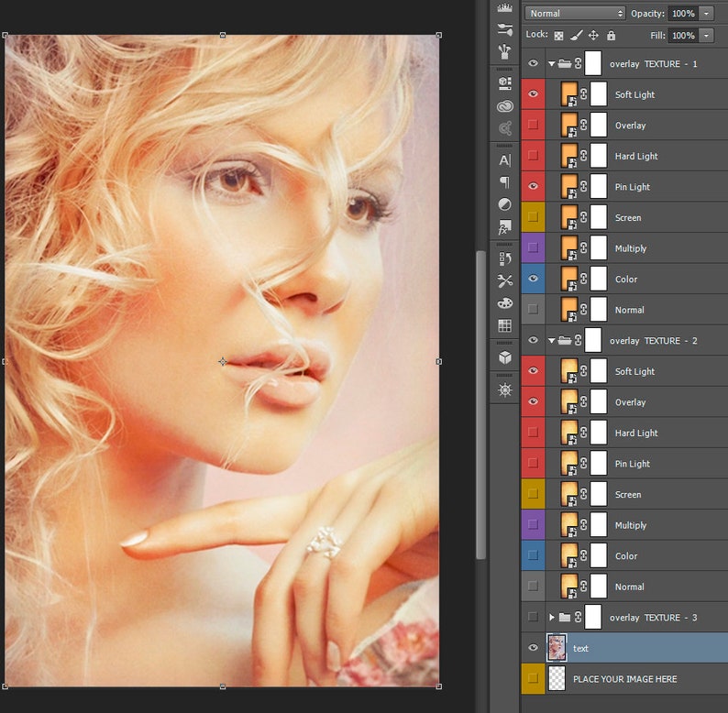Click the right-middle transform handle on canvas

[439, 361]
